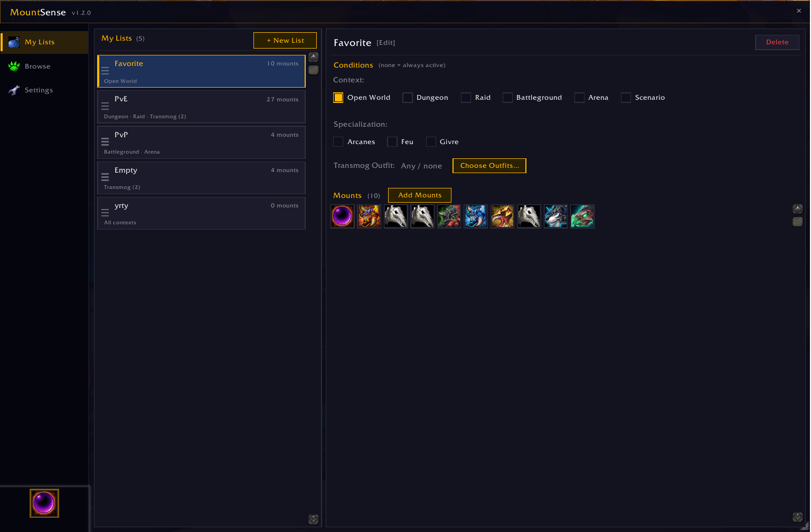Click the green paw Browse icon

pos(14,66)
